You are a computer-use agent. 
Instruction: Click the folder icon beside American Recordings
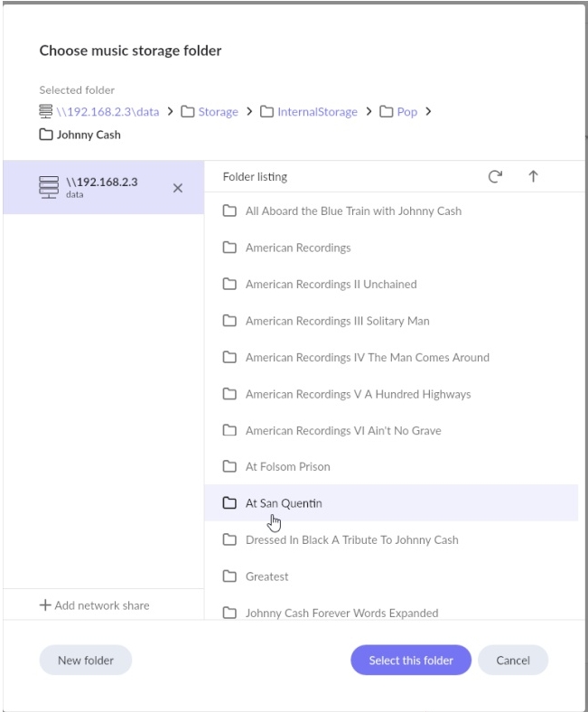(x=229, y=248)
